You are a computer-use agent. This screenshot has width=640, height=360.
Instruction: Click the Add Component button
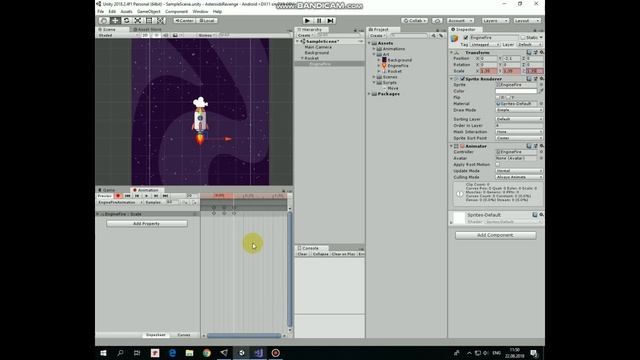coord(496,235)
